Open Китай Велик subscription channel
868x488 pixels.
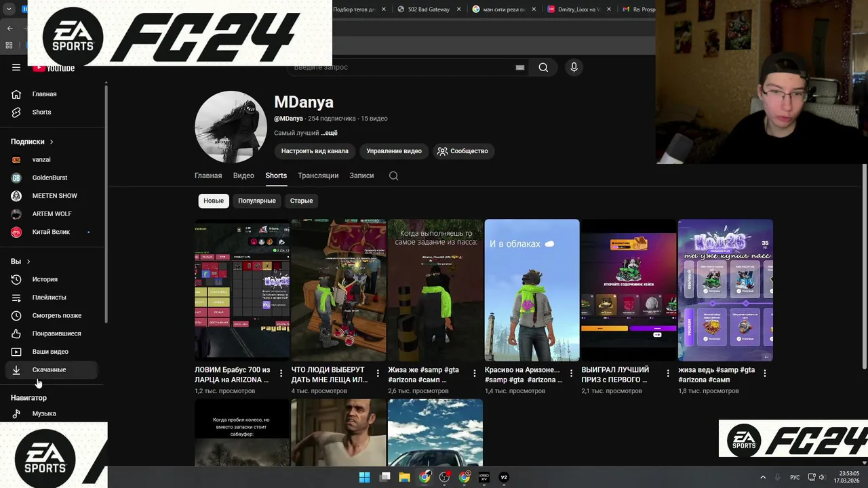tap(53, 232)
